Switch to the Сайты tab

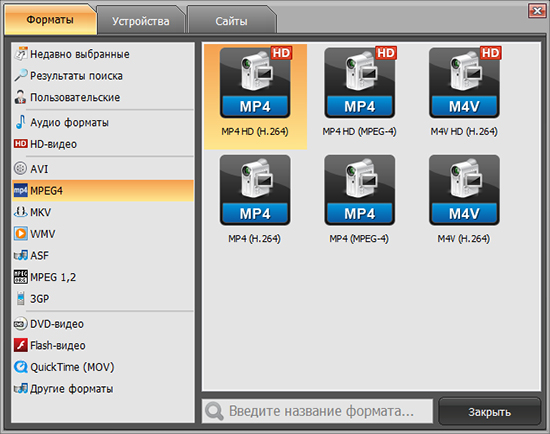coord(232,20)
